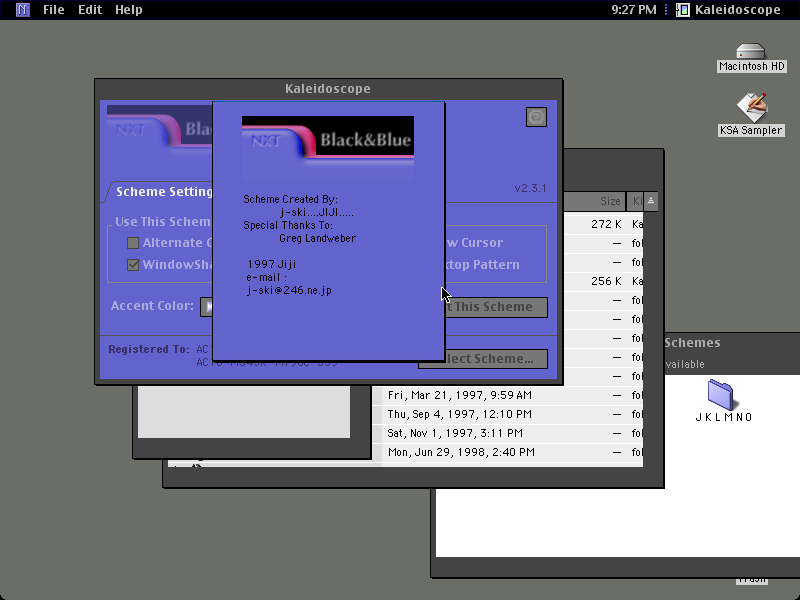The image size is (800, 600).
Task: Click the '1997 Jiji' copyright line
Action: 271,264
